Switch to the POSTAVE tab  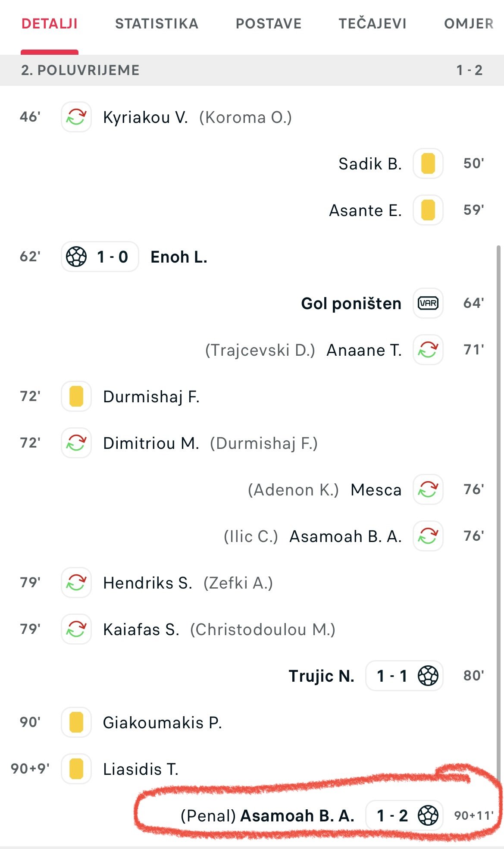coord(269,23)
